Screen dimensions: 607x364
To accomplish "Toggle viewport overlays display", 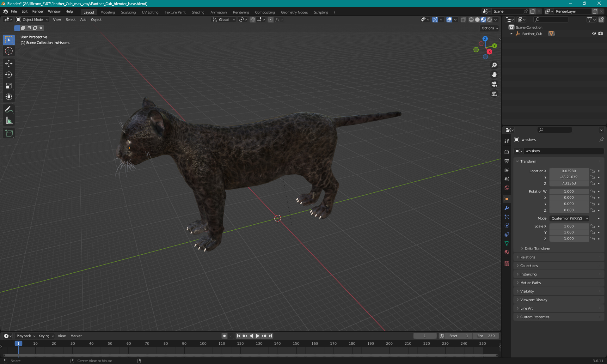I will [449, 20].
